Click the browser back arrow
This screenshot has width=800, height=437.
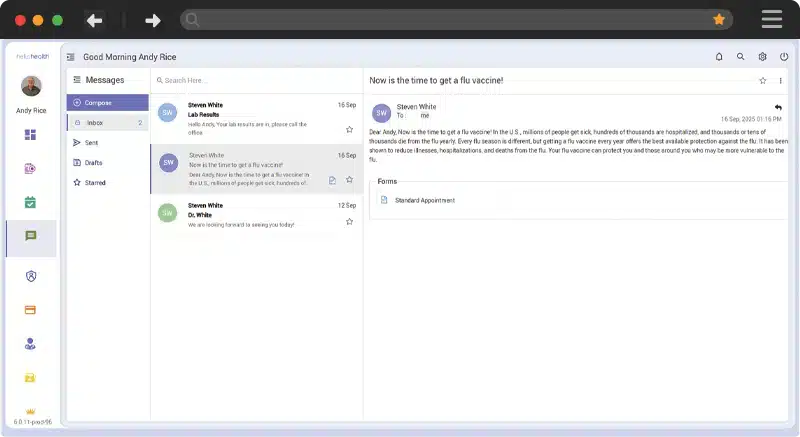click(x=94, y=20)
